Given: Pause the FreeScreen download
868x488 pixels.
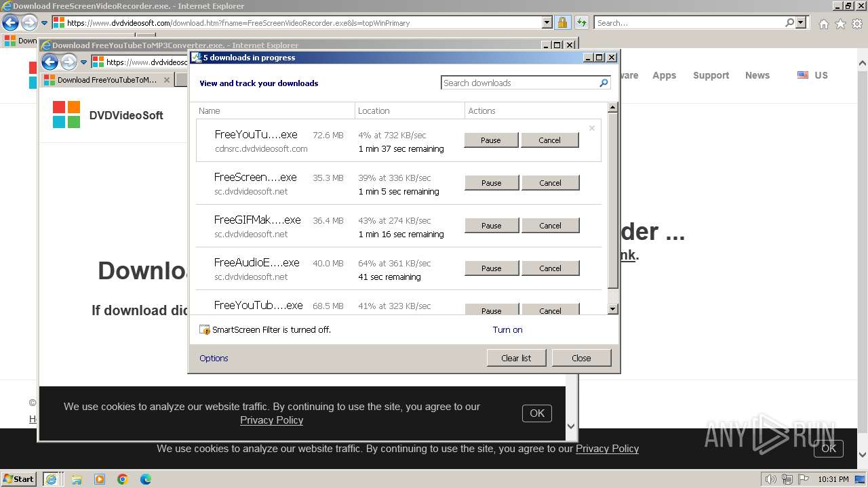Looking at the screenshot, I should click(492, 183).
